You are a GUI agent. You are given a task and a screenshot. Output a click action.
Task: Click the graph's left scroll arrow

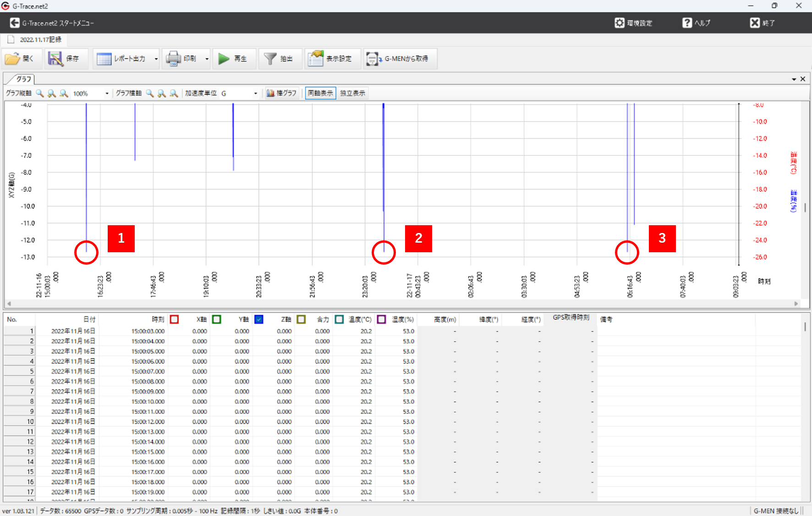click(x=9, y=304)
